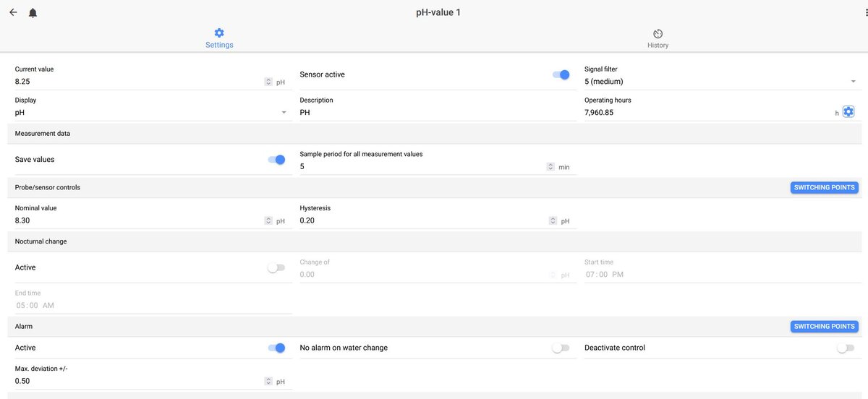Screen dimensions: 868x399
Task: Go back with the arrow icon
Action: [x=13, y=12]
